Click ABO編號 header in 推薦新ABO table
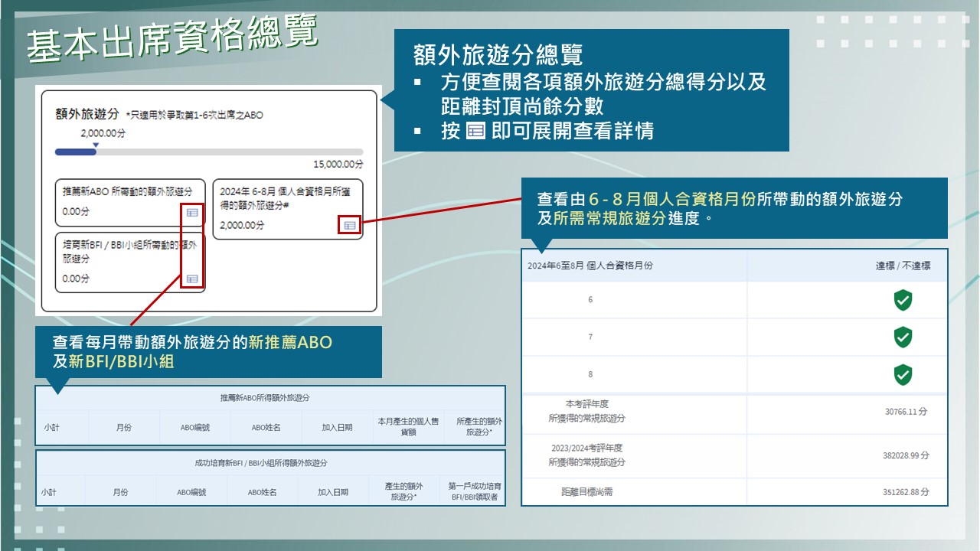 194,428
